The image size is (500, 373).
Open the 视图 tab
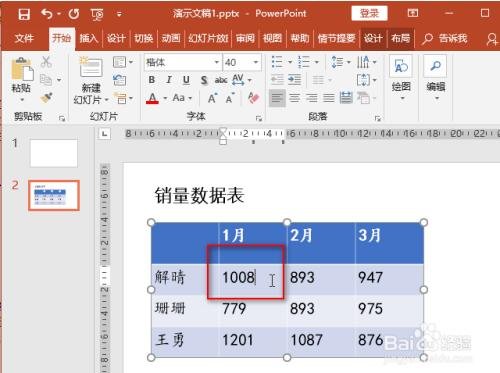[x=272, y=38]
